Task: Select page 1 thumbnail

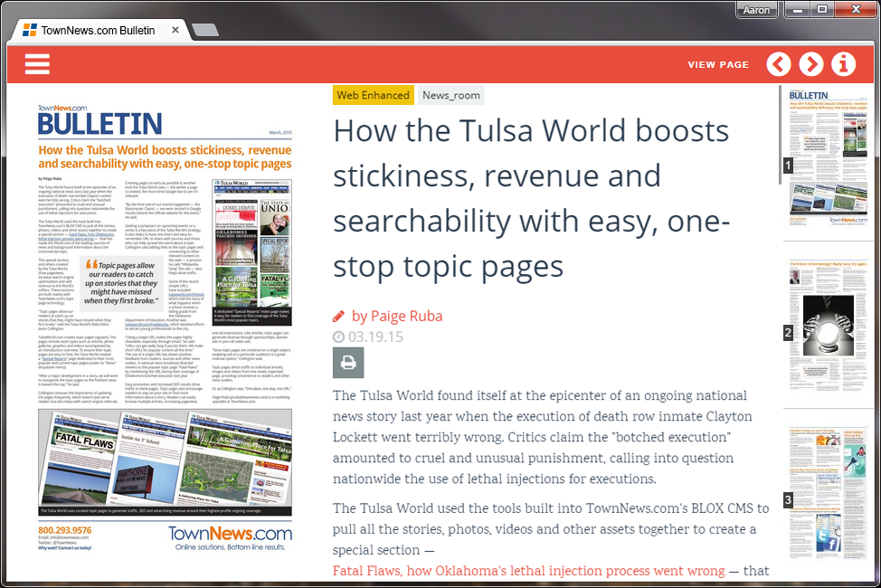Action: click(829, 157)
